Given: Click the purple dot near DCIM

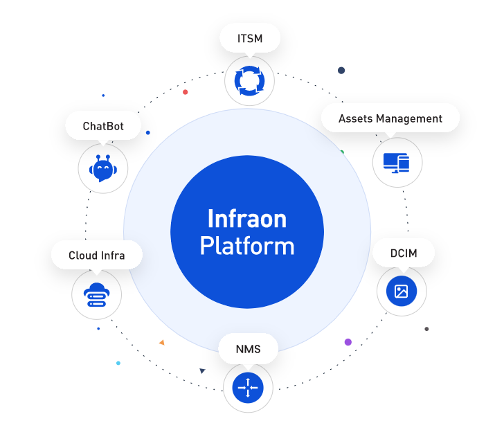Looking at the screenshot, I should (348, 342).
